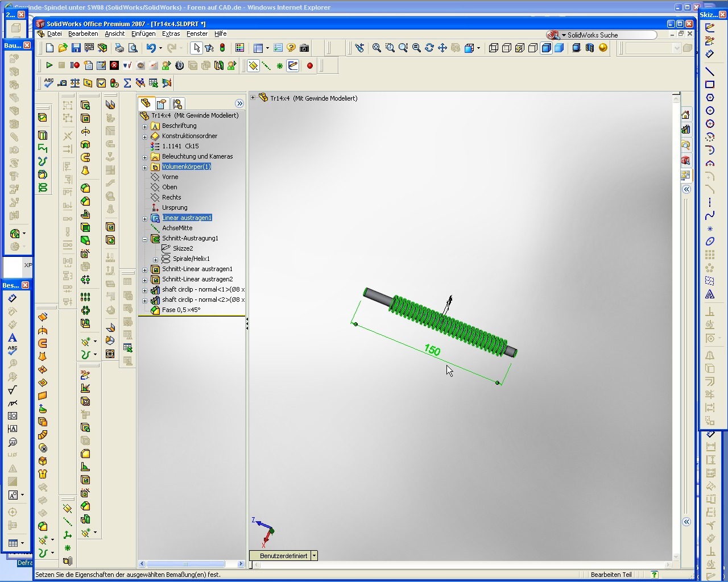Select Shaded display style without edges
Screen dimensions: 728x582
pos(559,48)
